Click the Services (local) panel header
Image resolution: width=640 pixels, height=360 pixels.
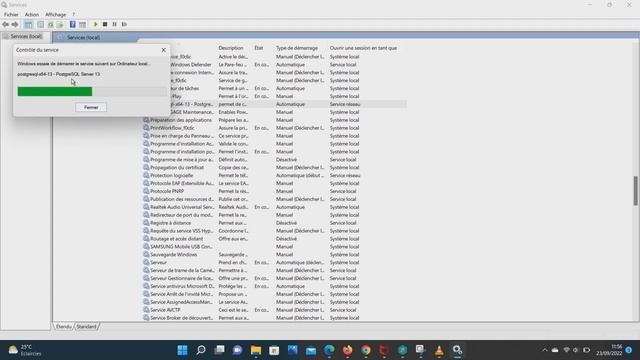83,37
